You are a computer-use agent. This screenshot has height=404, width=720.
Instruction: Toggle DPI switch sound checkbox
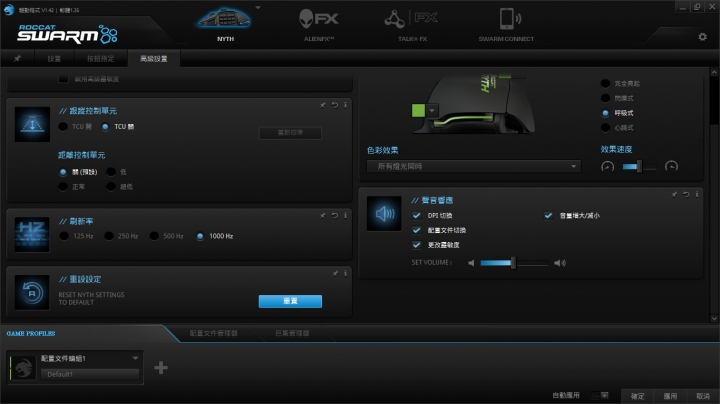(x=416, y=215)
